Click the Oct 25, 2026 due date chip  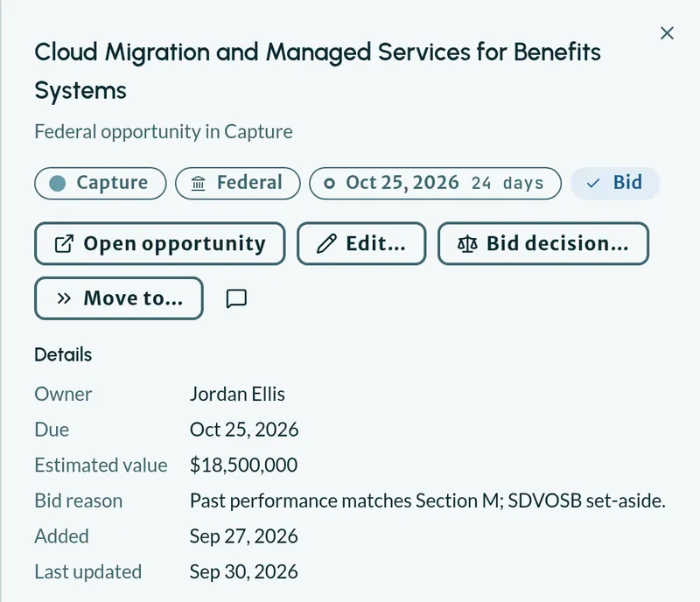(435, 183)
